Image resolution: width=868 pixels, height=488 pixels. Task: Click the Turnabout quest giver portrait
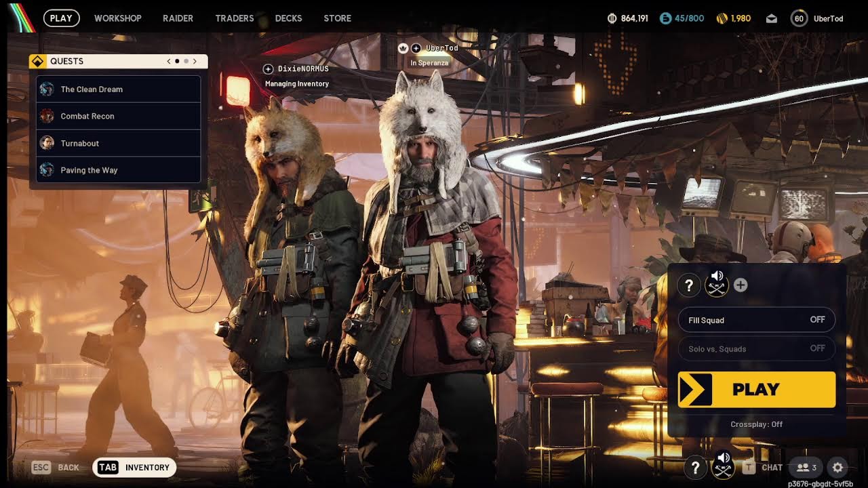pyautogui.click(x=47, y=143)
